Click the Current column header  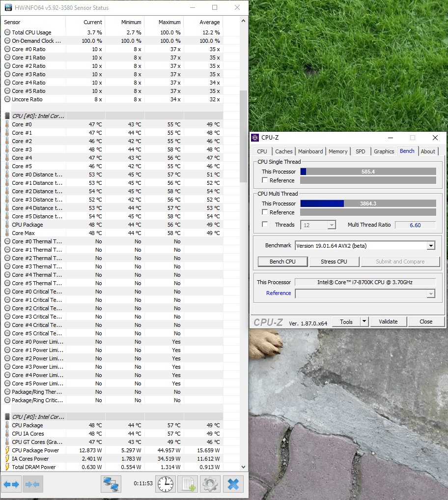(85, 22)
